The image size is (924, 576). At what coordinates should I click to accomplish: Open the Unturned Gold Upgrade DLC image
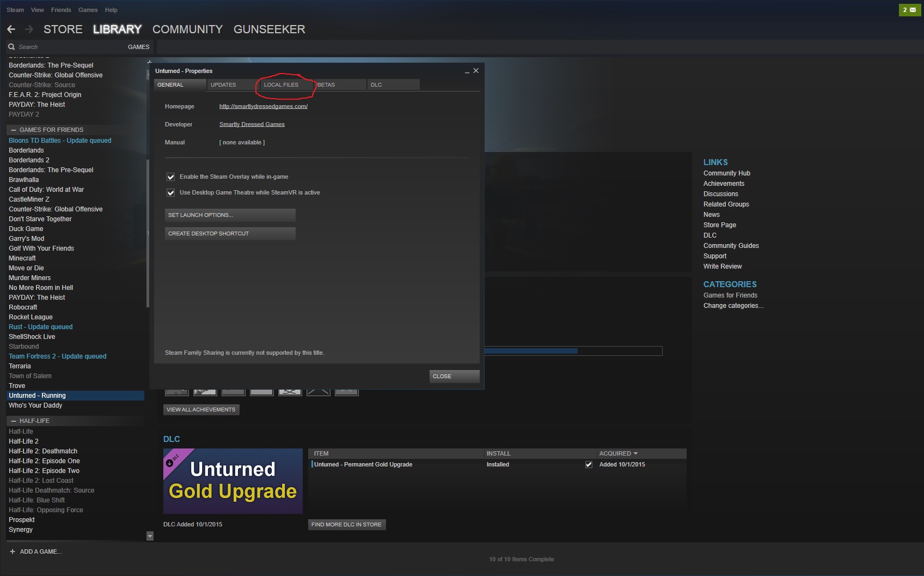click(x=233, y=481)
